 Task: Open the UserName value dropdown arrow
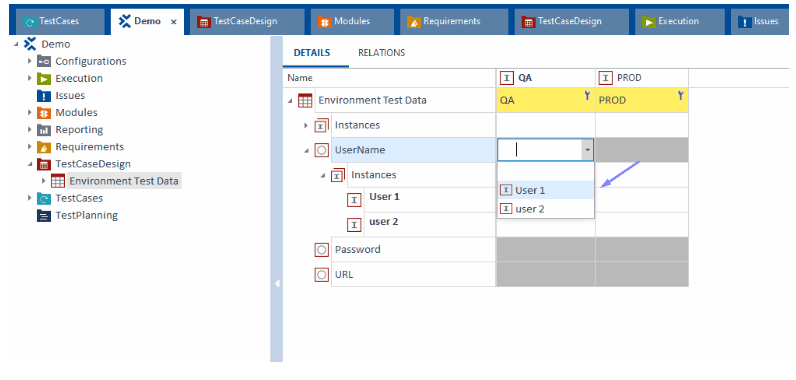(587, 150)
